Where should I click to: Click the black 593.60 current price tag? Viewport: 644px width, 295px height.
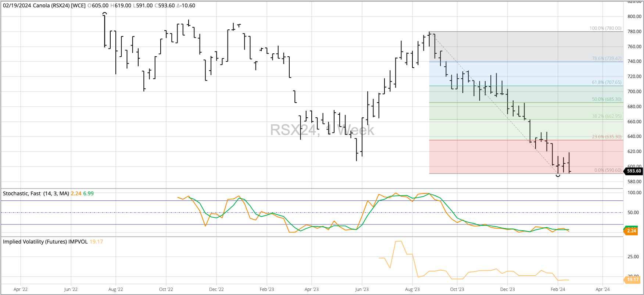(x=633, y=171)
